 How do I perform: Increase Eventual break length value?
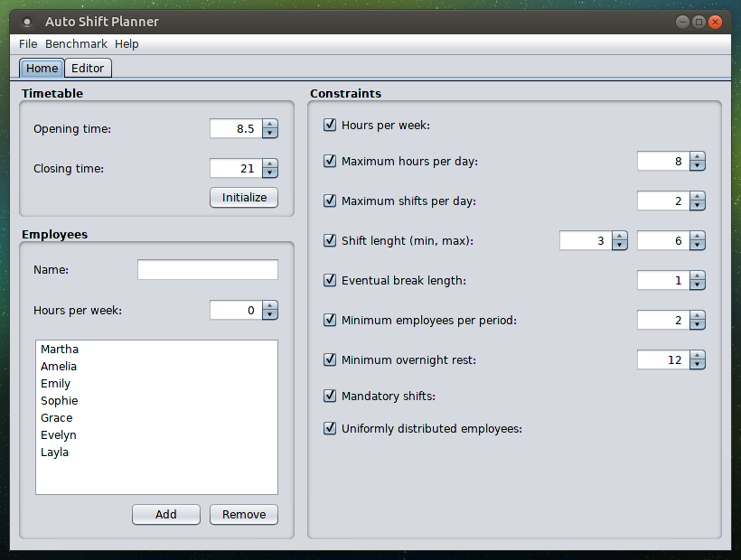[697, 275]
